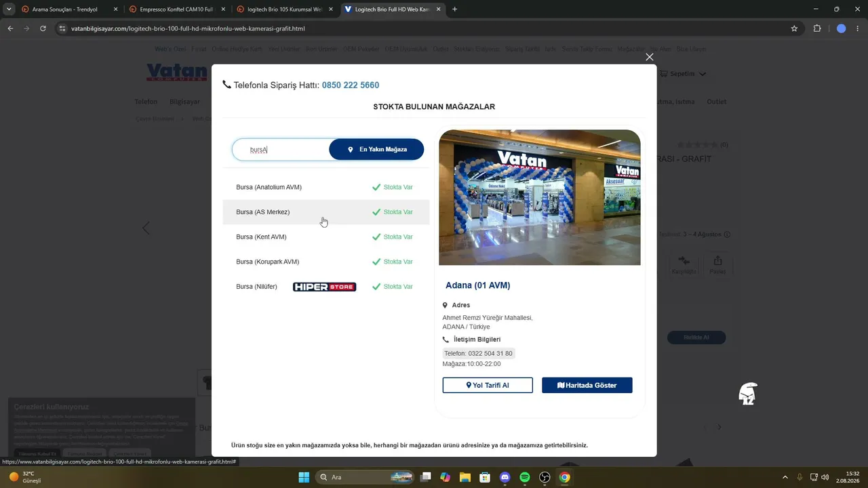Switch to the Arama Sonuçları - Trendyol tab

pyautogui.click(x=68, y=9)
